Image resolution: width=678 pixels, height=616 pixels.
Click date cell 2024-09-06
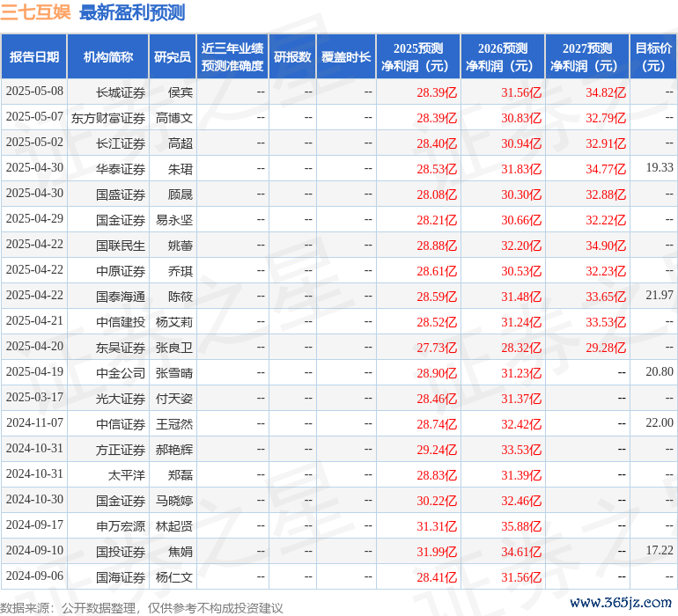coord(34,576)
